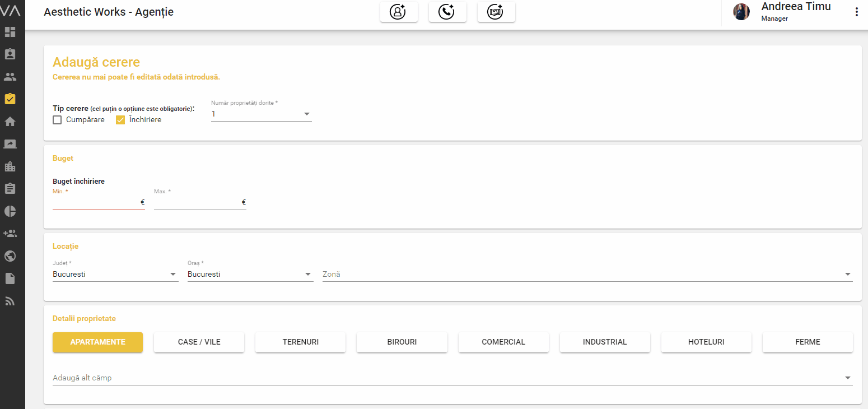Open the house icon in sidebar

(10, 122)
